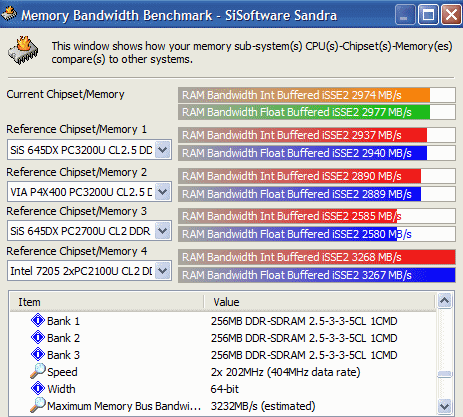Click the Speed magnifier icon
The height and width of the screenshot is (417, 463).
tap(38, 371)
